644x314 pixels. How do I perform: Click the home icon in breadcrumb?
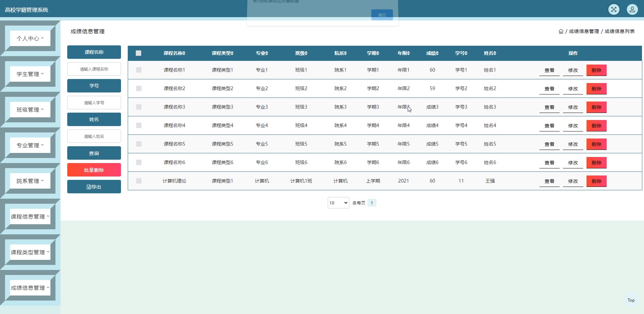tap(561, 31)
